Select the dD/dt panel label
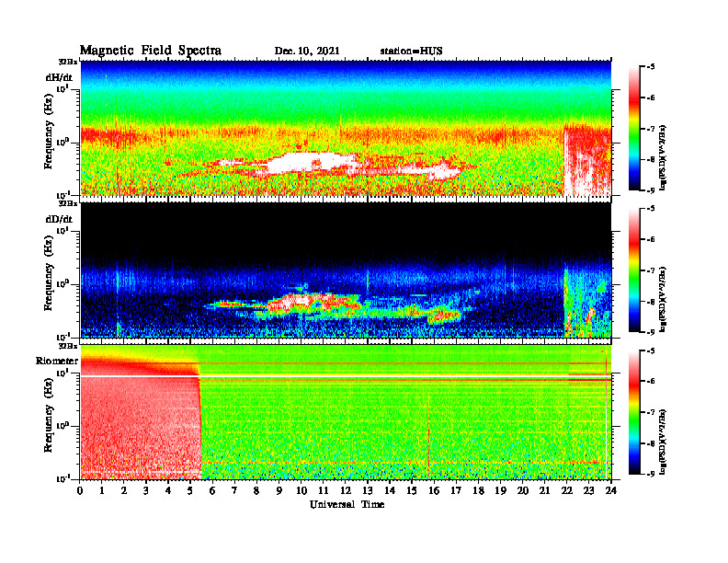The height and width of the screenshot is (563, 728). [x=59, y=219]
